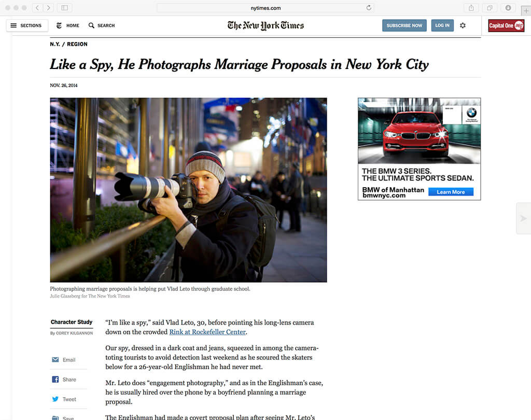Viewport: 531px width, 420px height.
Task: Click the Subscribe Now button
Action: pyautogui.click(x=404, y=25)
